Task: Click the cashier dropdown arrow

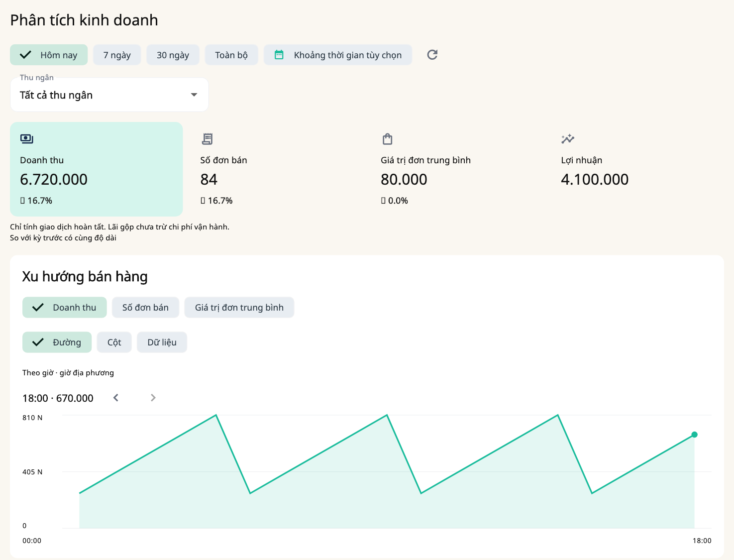Action: [x=194, y=95]
